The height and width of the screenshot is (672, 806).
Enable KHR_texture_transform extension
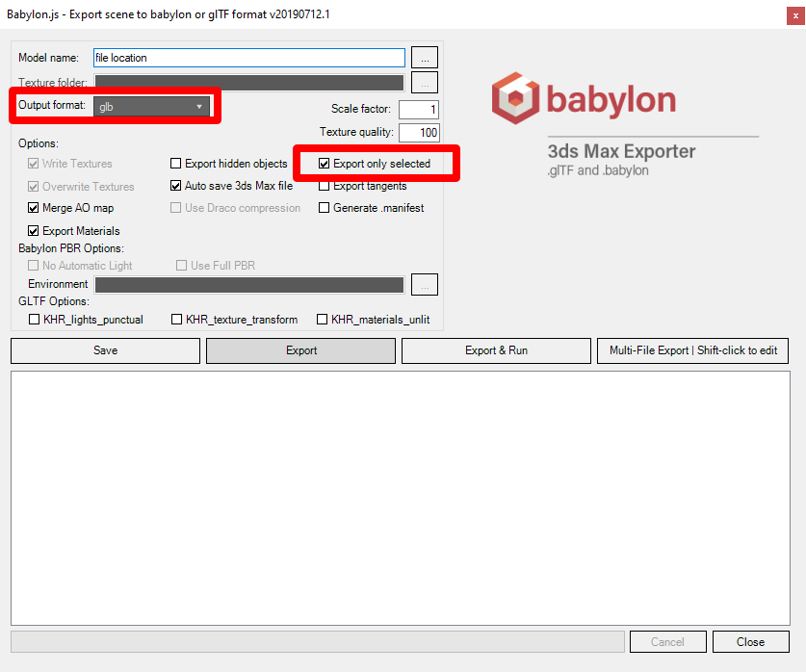(x=176, y=319)
